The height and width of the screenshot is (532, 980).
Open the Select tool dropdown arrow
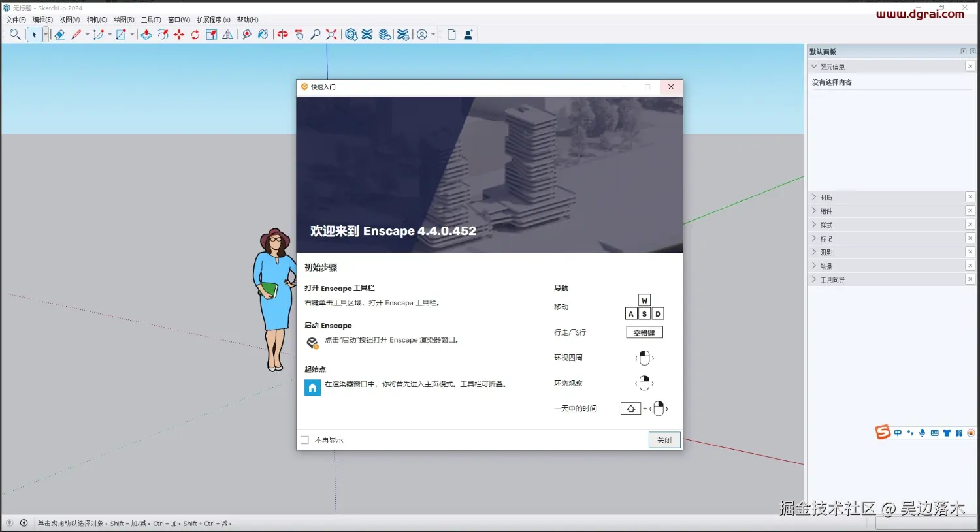point(46,35)
